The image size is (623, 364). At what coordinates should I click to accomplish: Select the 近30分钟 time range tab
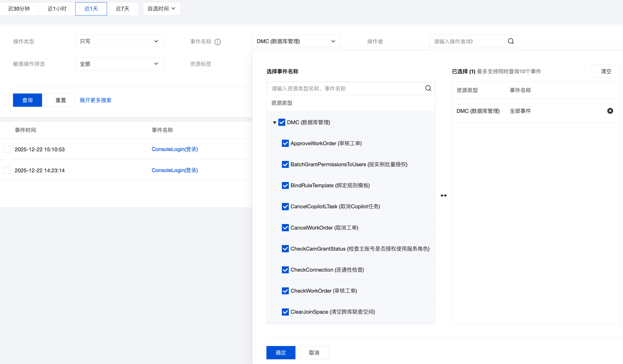pos(19,9)
